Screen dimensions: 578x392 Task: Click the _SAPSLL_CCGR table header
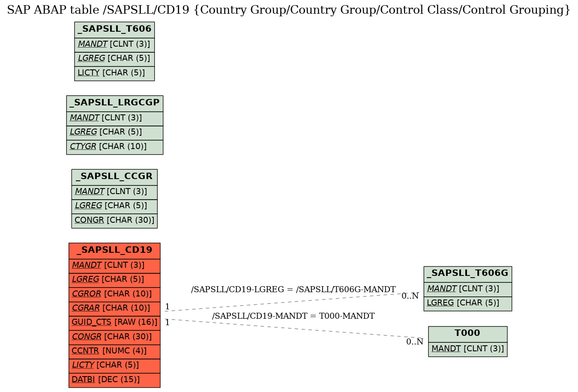(x=114, y=177)
